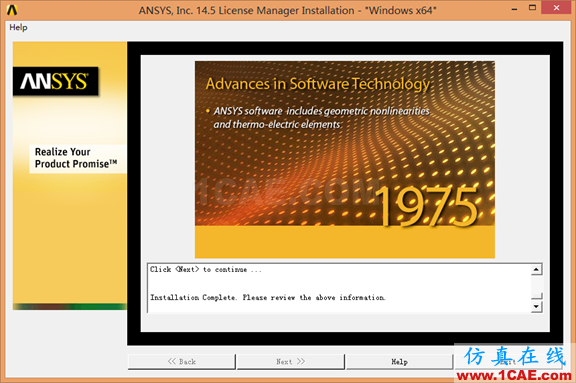
Task: Maximize the installer window
Action: point(532,8)
